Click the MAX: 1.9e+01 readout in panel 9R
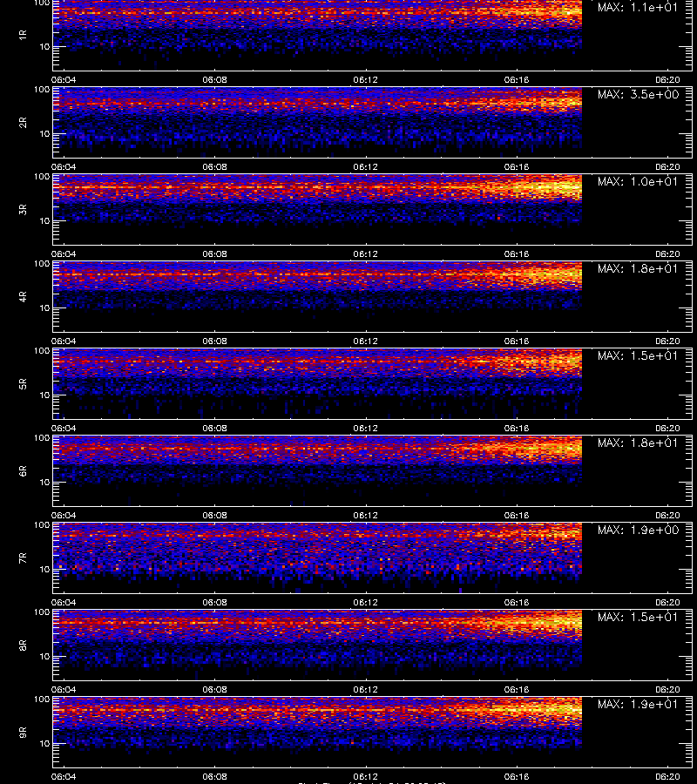The width and height of the screenshot is (697, 784). (x=638, y=704)
